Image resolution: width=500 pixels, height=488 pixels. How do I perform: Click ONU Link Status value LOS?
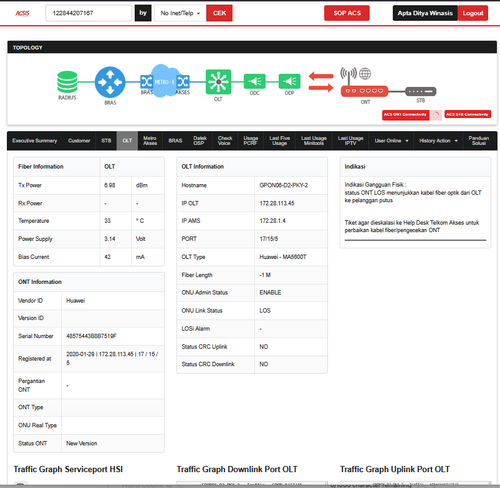pyautogui.click(x=265, y=311)
